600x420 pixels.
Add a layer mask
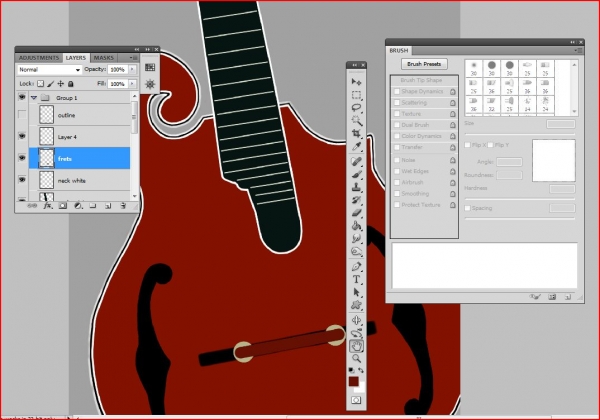62,206
